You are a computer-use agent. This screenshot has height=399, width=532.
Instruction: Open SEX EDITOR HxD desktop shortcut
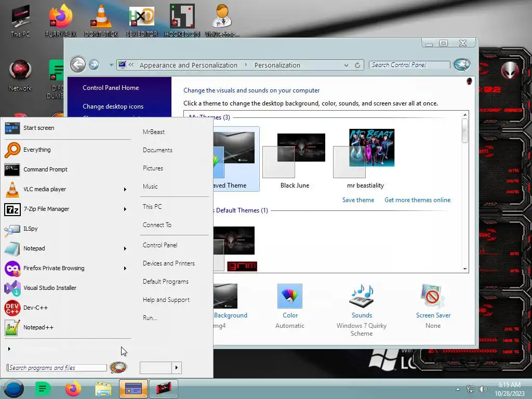(141, 21)
